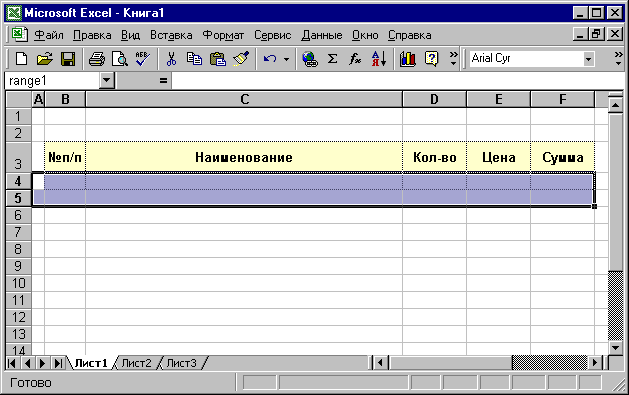
Task: Go to previous sheet tab arrow
Action: (x=27, y=363)
